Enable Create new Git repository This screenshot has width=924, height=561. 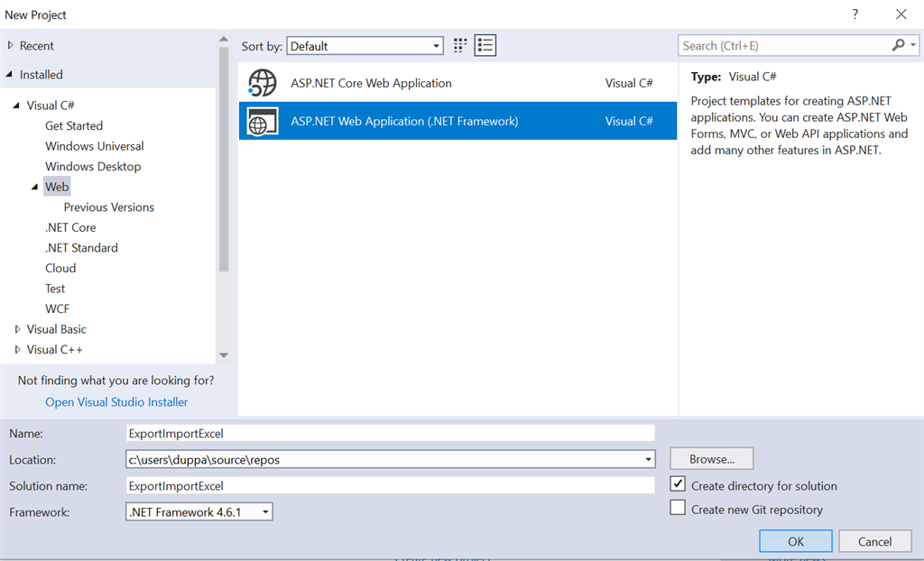(x=678, y=507)
